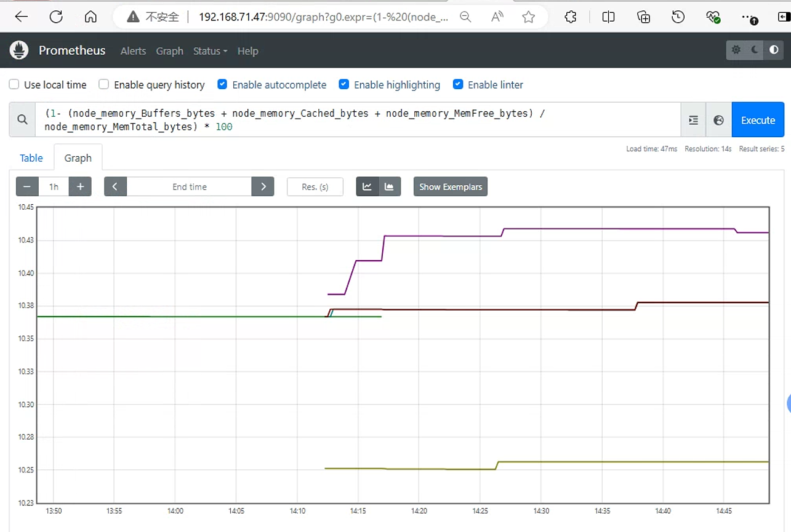Image resolution: width=791 pixels, height=532 pixels.
Task: Show unstacked line graph icon
Action: 367,186
